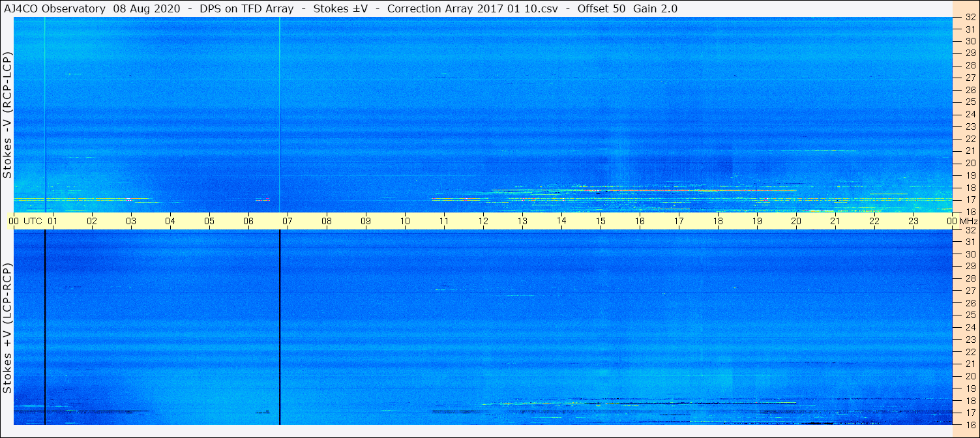
Task: Click the 09 UTC hour label
Action: tap(366, 222)
